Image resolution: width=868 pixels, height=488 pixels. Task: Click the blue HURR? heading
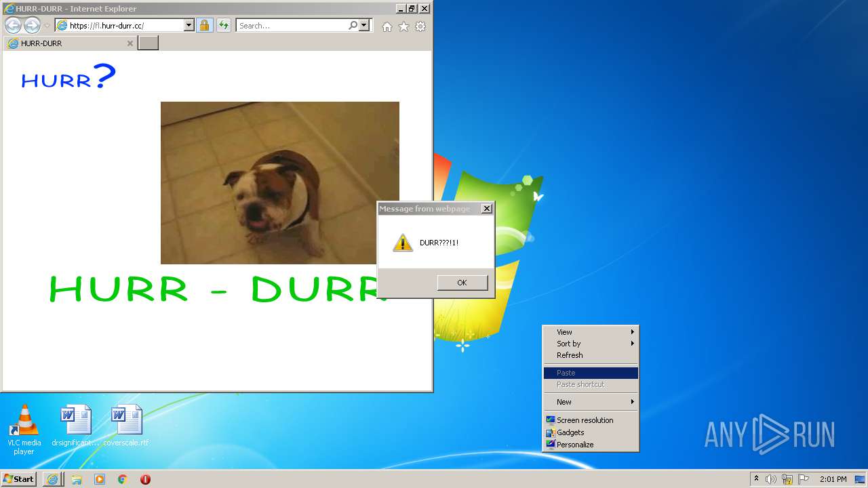[x=68, y=77]
